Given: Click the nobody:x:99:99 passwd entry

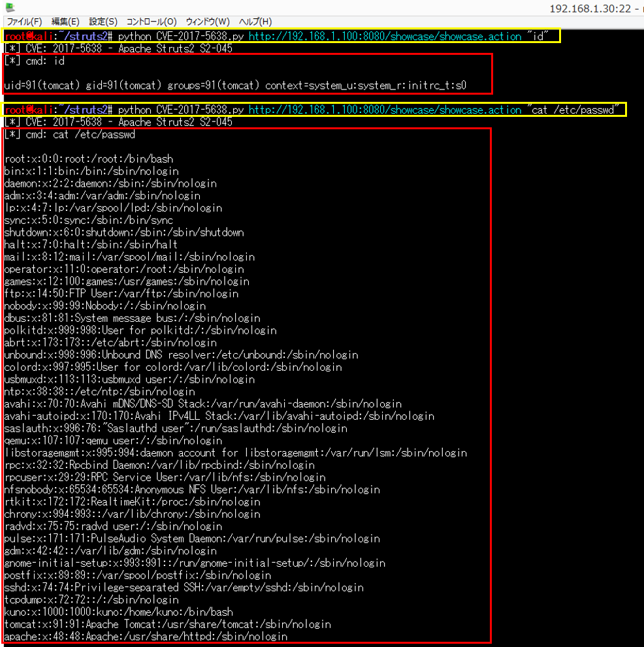Looking at the screenshot, I should (105, 306).
